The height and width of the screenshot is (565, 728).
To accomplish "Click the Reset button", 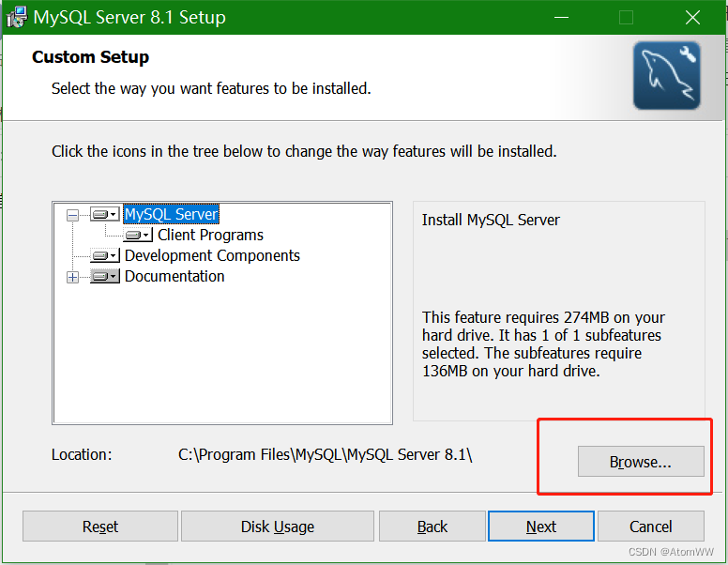I will (x=100, y=527).
